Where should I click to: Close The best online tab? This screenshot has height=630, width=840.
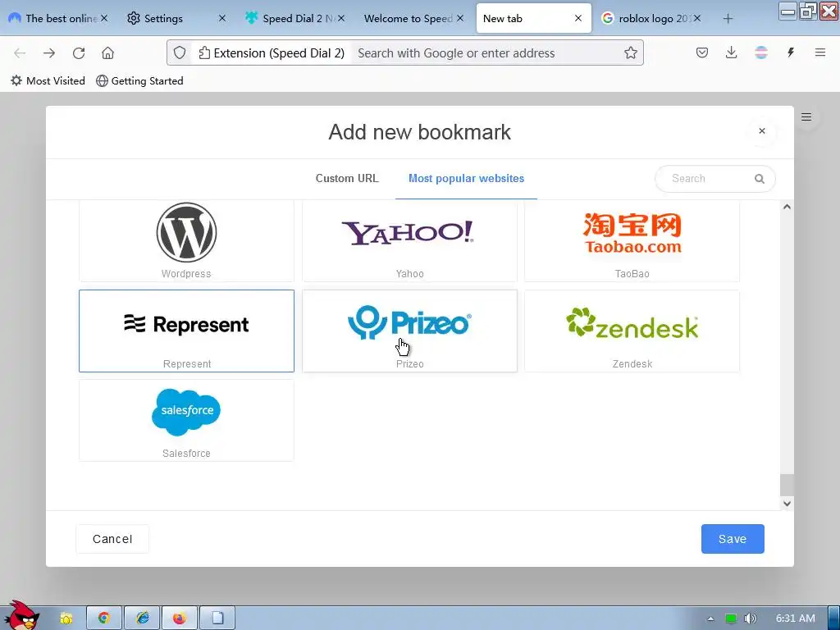pyautogui.click(x=104, y=18)
